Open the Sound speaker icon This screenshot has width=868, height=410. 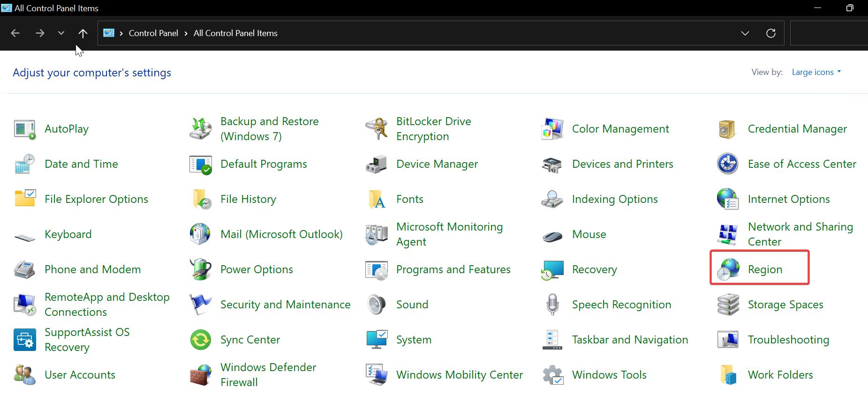coord(377,305)
